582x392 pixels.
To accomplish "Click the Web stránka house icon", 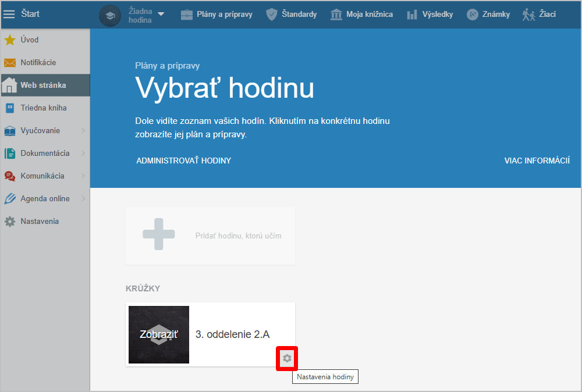I will coord(9,85).
